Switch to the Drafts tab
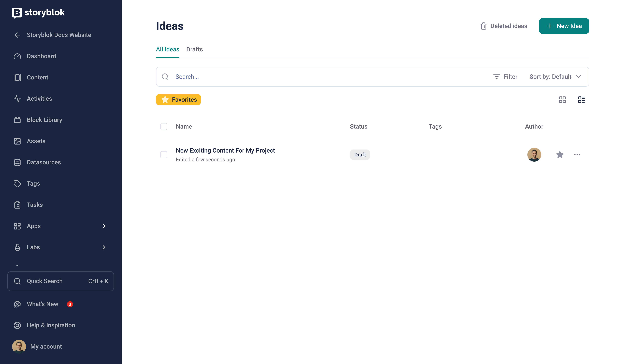The image size is (624, 364). (x=194, y=49)
